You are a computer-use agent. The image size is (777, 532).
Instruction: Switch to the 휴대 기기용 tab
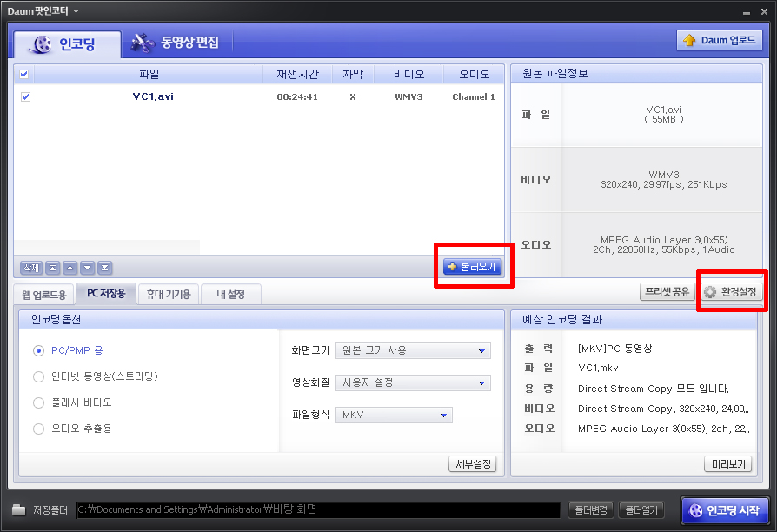coord(168,295)
